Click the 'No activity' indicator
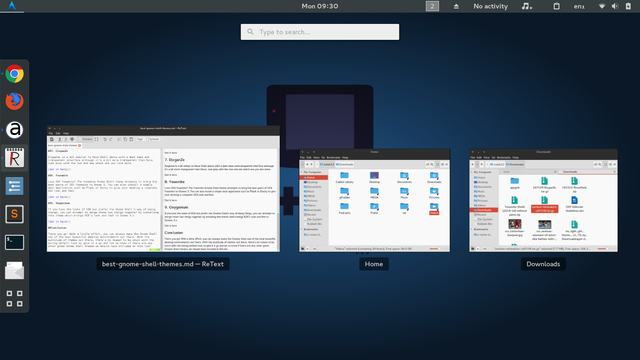This screenshot has width=640, height=360. tap(490, 6)
